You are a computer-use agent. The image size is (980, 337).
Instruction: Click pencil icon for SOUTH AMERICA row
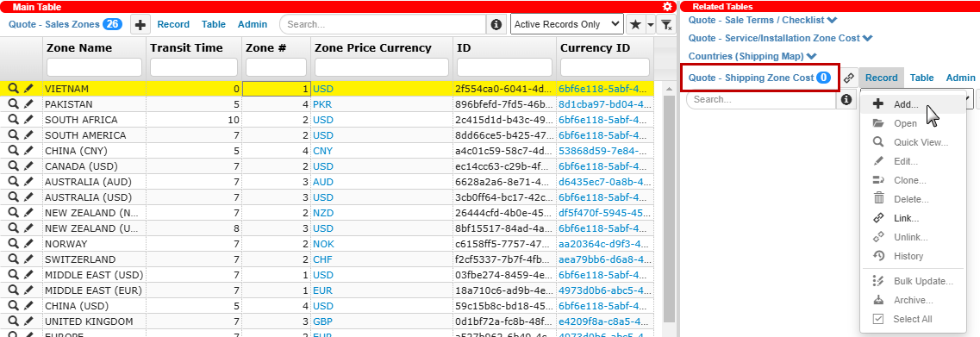coord(28,135)
